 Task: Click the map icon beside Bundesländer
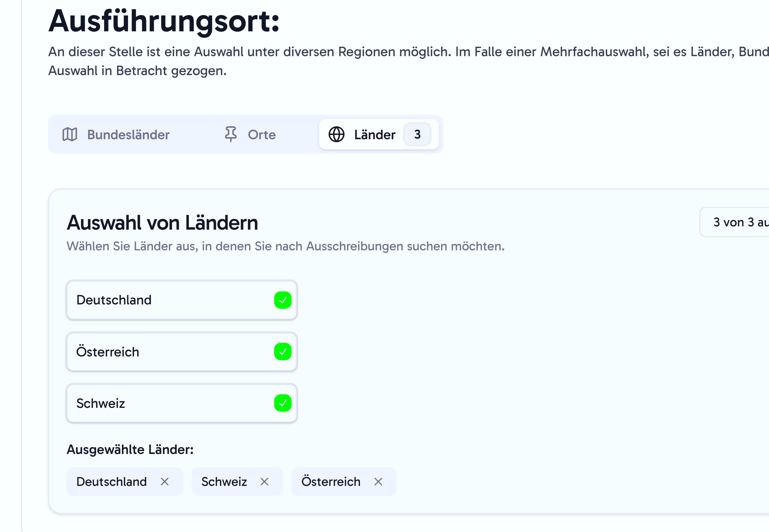pyautogui.click(x=70, y=134)
